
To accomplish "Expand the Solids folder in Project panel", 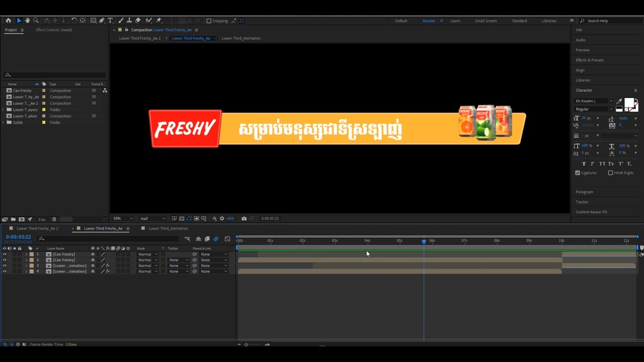I will tap(3, 123).
